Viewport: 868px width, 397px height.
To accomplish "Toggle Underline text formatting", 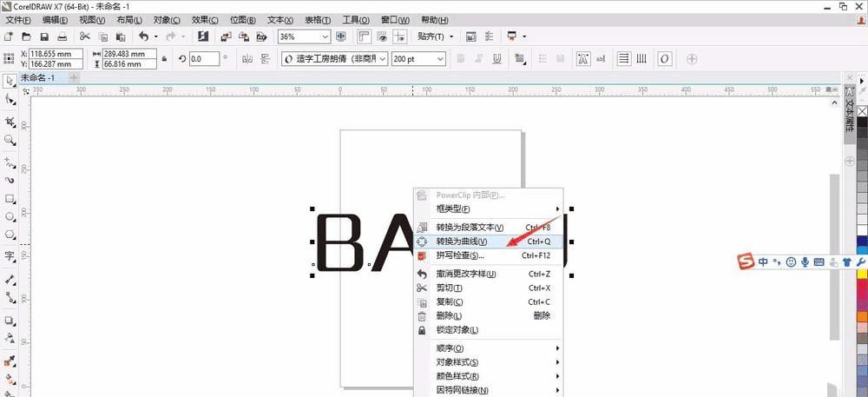I will (496, 58).
